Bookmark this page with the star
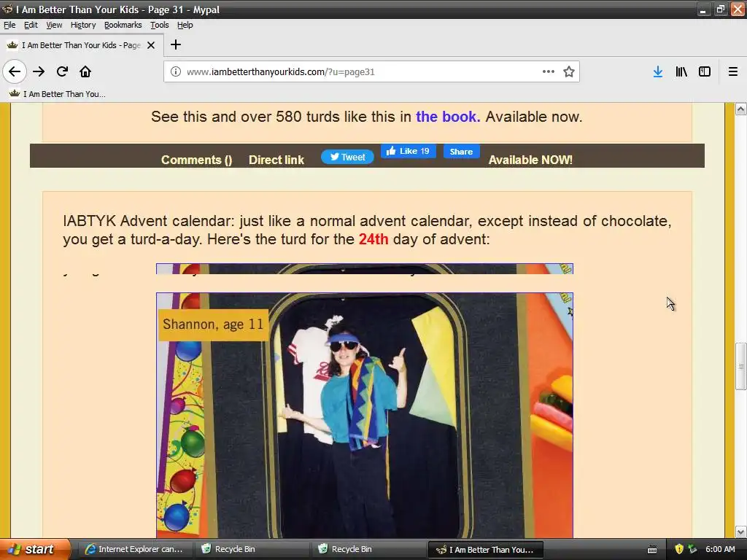Screen dimensions: 747x560 pos(569,71)
